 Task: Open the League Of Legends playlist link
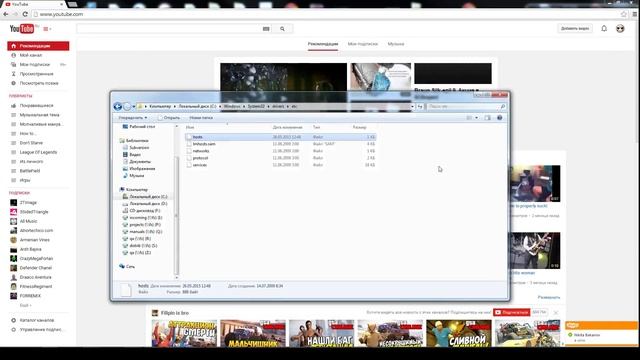click(38, 152)
